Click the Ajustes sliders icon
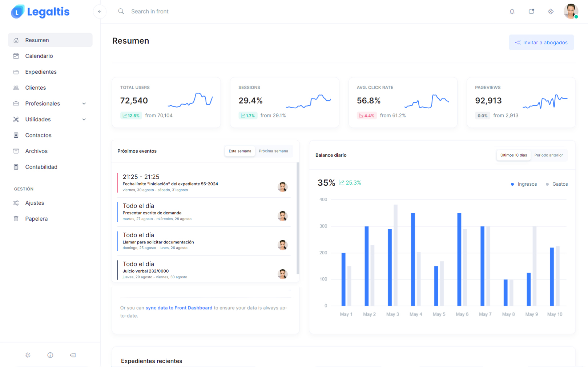 pos(16,203)
